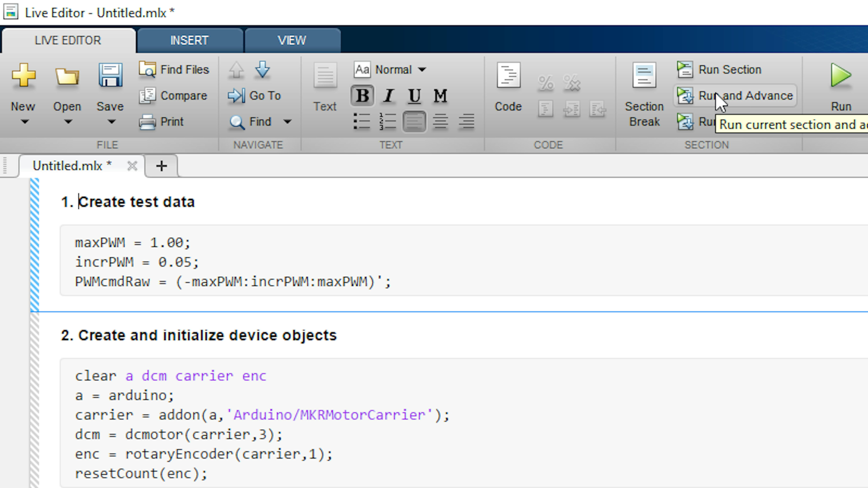
Task: Open Find Files tool
Action: coord(174,69)
